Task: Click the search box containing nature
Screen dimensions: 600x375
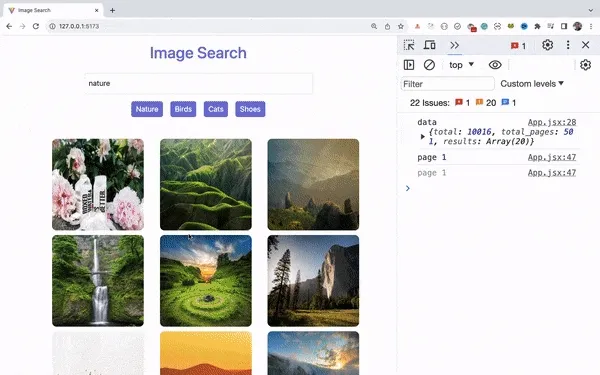Action: point(199,83)
